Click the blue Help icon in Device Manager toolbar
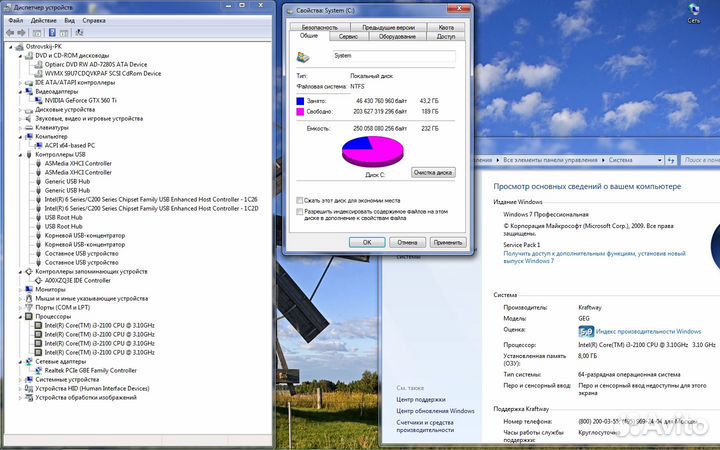 pos(52,33)
